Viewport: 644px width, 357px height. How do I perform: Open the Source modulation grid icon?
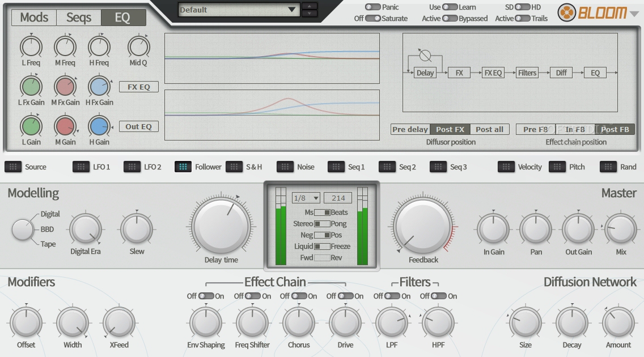coord(12,167)
